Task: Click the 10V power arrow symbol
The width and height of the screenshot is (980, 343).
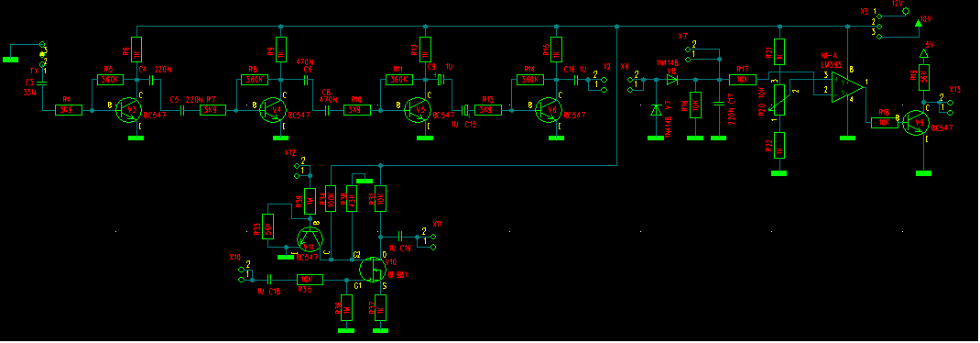Action: coord(918,23)
